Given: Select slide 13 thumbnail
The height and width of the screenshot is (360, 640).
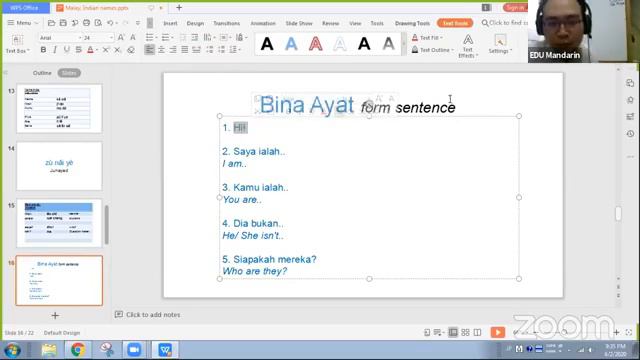Looking at the screenshot, I should tap(59, 109).
